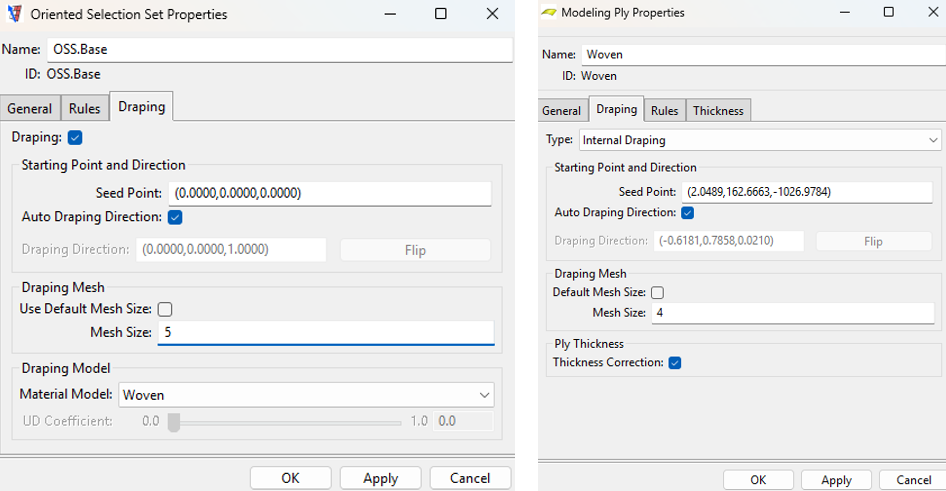
Task: Toggle Auto Draping Direction in Oriented Selection Set
Action: click(175, 217)
